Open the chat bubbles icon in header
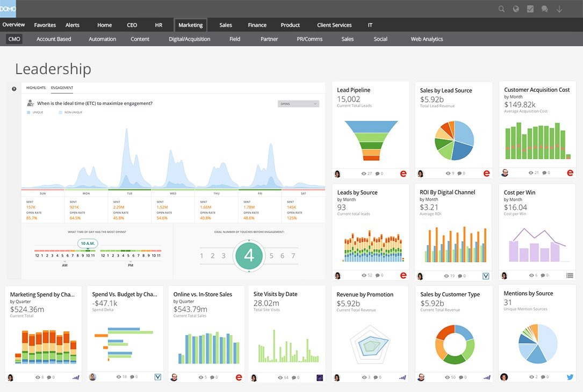583x392 pixels. (x=545, y=9)
